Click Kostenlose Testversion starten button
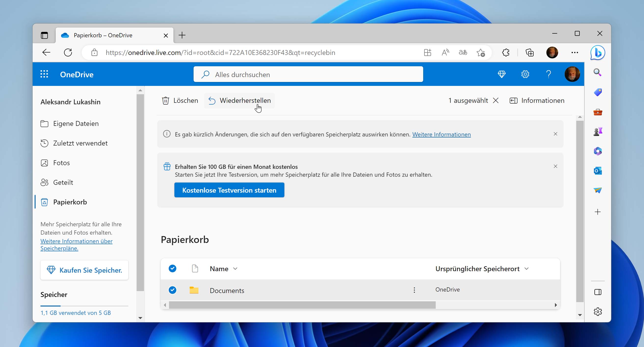644x347 pixels. (x=229, y=190)
